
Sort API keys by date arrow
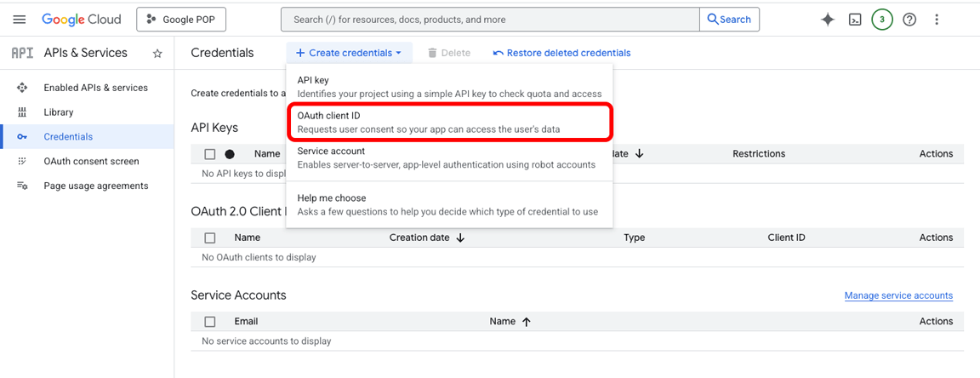639,154
